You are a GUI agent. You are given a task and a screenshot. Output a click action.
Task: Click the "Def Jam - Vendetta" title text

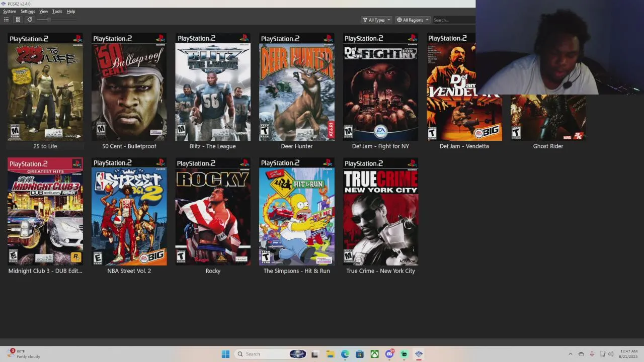(464, 146)
